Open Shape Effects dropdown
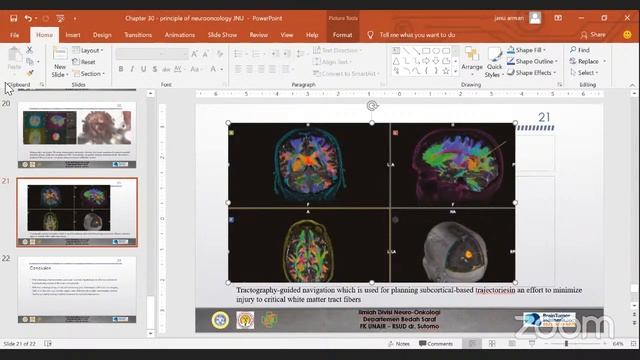This screenshot has height=360, width=640. click(531, 73)
